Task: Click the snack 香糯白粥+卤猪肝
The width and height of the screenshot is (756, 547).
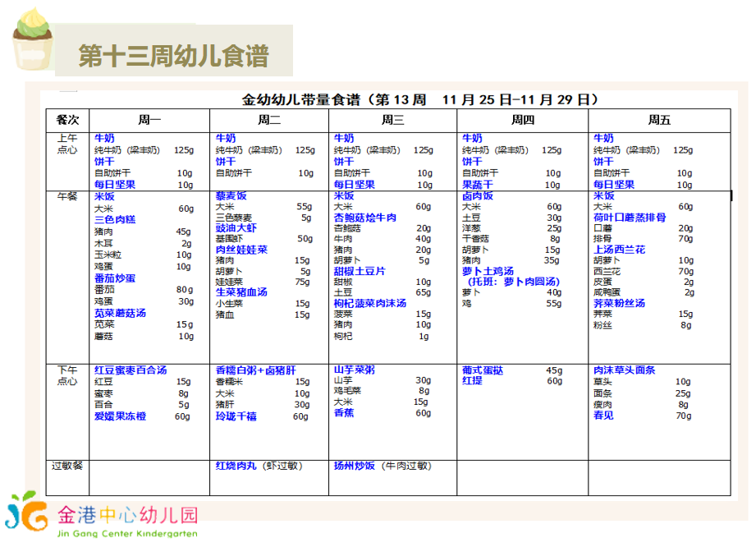Action: click(255, 370)
